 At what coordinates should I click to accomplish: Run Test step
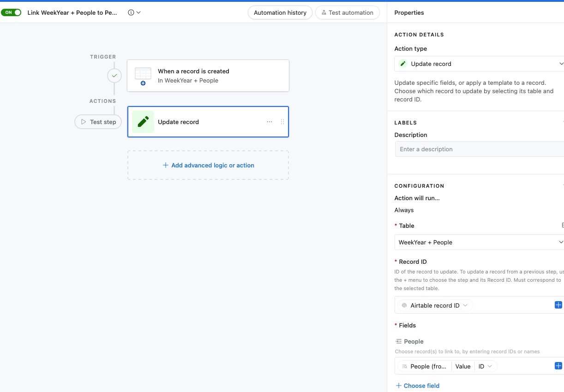click(x=98, y=122)
